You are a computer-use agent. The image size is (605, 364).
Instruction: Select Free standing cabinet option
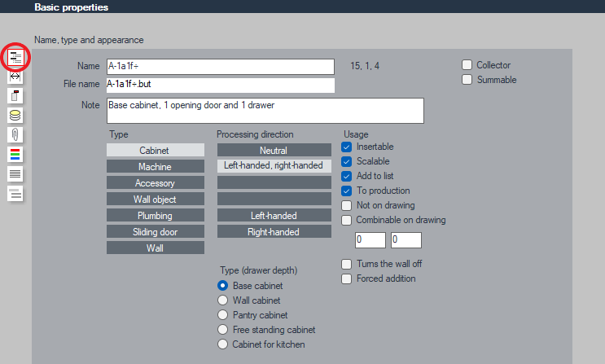(x=222, y=330)
